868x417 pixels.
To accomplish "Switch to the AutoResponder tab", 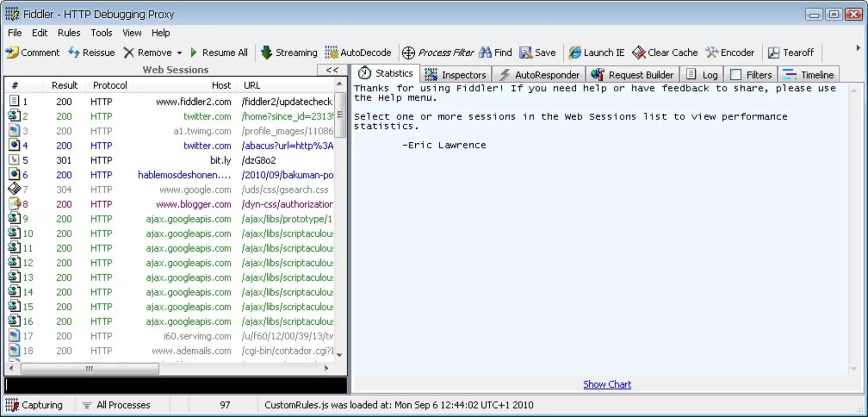I will point(539,75).
